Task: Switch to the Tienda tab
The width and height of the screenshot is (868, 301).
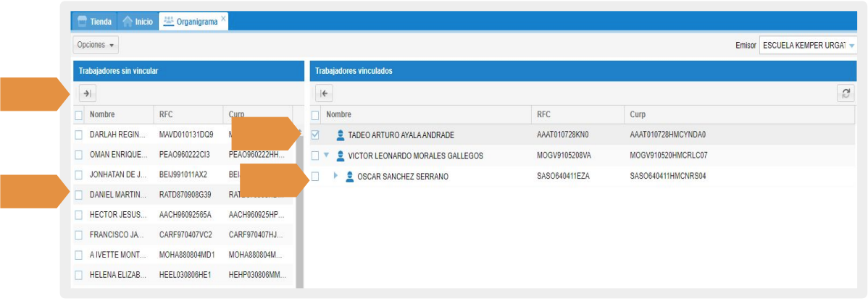Action: [x=94, y=22]
